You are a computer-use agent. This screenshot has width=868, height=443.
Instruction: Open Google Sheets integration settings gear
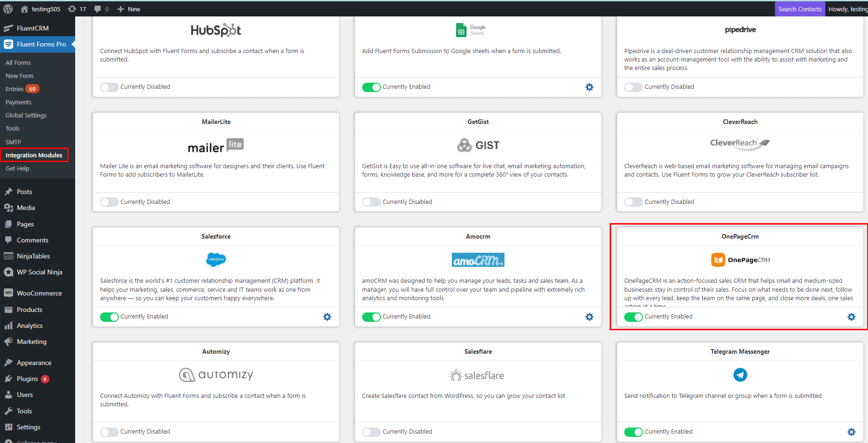tap(589, 87)
